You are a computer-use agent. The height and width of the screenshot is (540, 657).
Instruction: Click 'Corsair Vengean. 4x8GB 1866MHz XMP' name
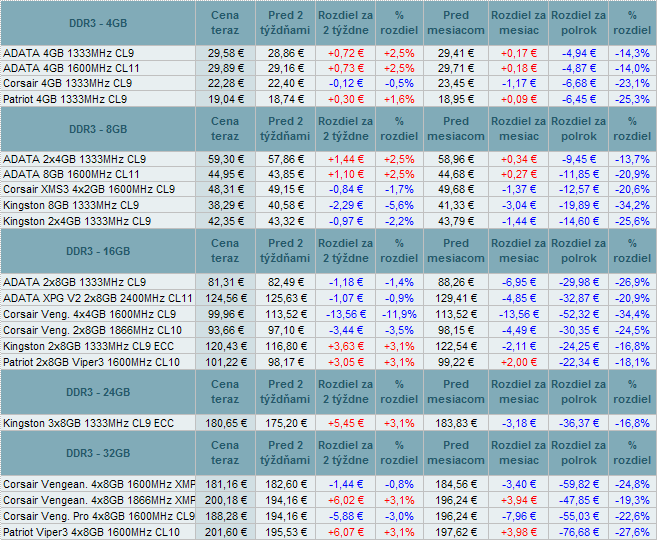point(99,500)
